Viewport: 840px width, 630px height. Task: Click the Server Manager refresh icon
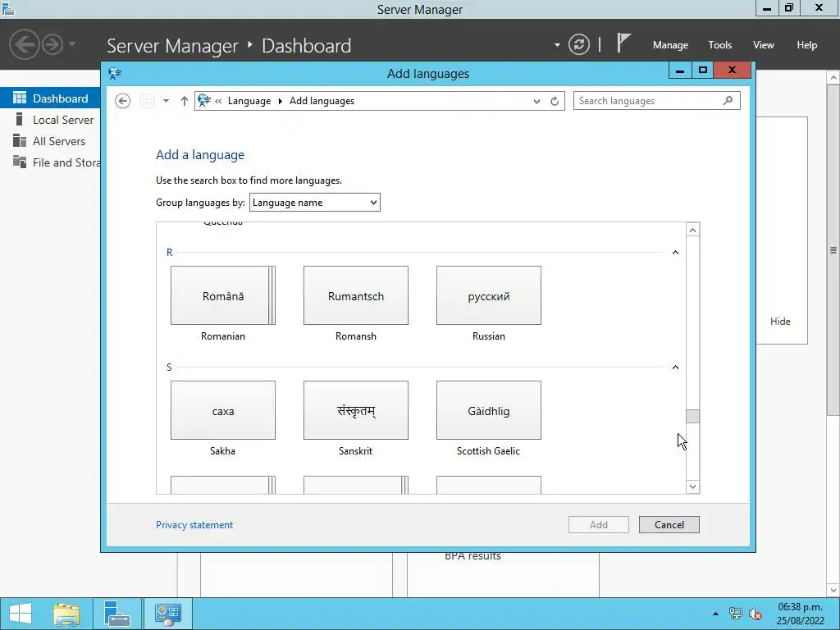pos(579,44)
